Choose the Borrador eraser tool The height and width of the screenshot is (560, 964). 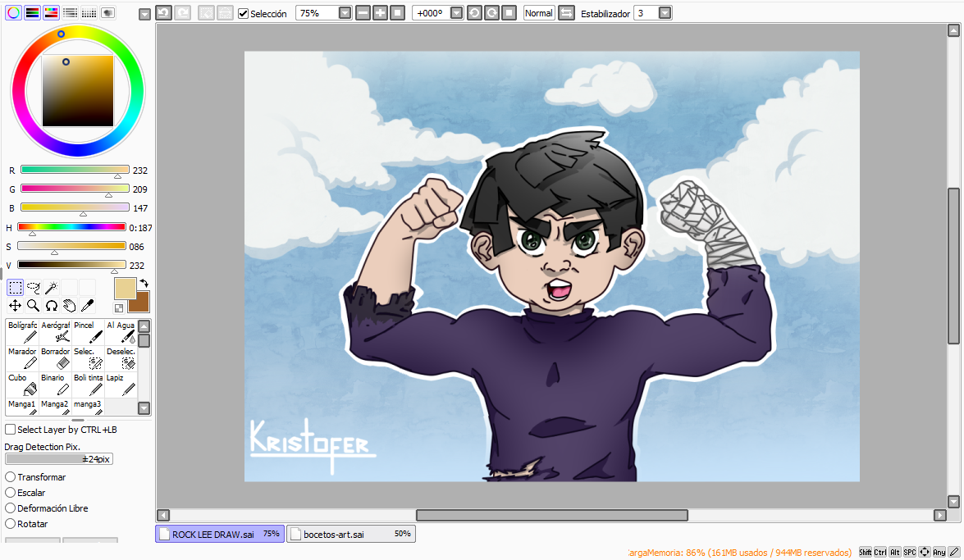pos(55,358)
